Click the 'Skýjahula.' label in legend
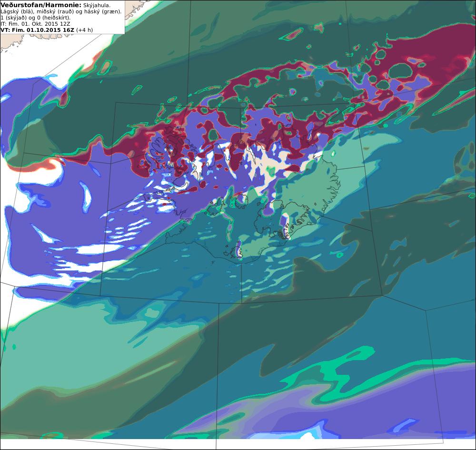 pyautogui.click(x=97, y=5)
